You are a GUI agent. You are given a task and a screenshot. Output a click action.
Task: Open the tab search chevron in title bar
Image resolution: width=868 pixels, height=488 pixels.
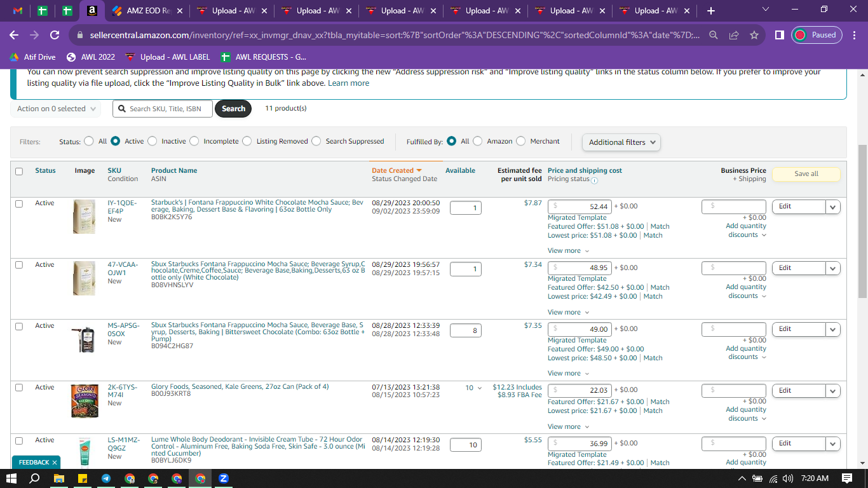[x=765, y=10]
